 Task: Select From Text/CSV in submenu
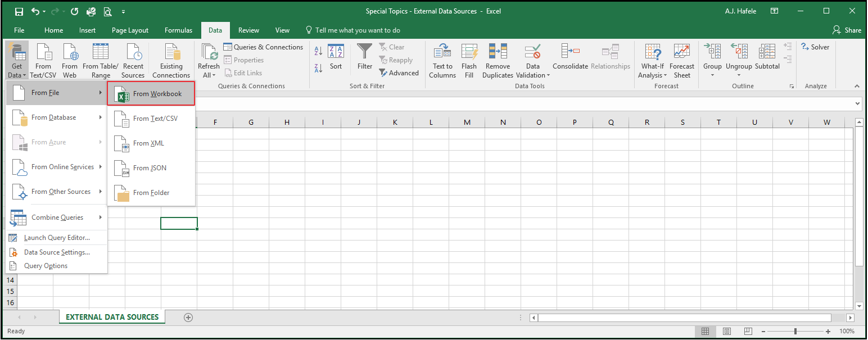(x=151, y=119)
